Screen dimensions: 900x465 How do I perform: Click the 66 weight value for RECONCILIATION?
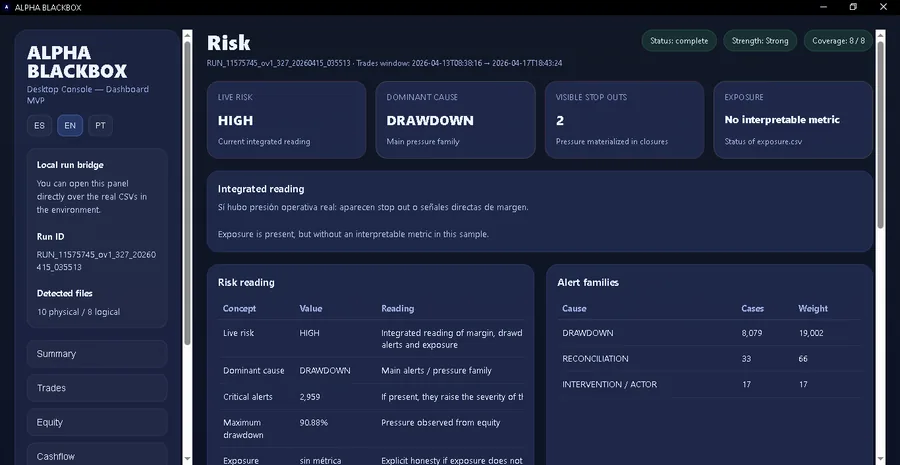click(803, 359)
